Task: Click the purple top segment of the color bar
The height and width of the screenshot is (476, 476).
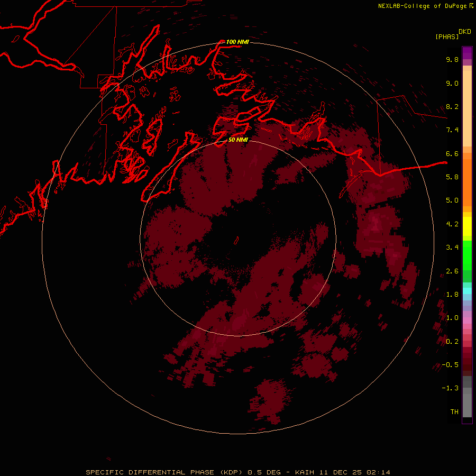Action: point(467,53)
